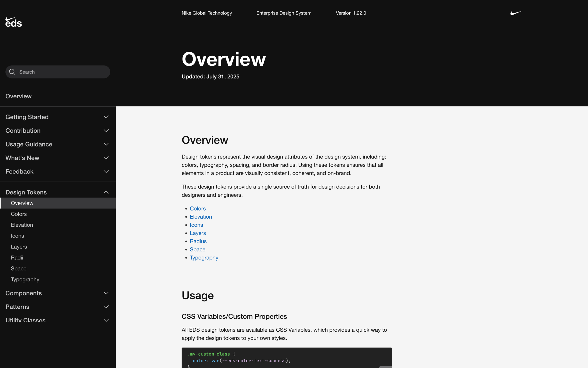The width and height of the screenshot is (588, 368).
Task: Follow the Space link in content list
Action: click(198, 250)
